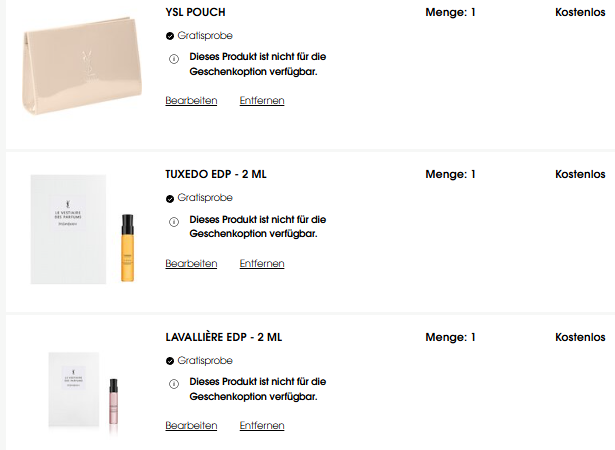The height and width of the screenshot is (450, 615).
Task: Click the Kostenlos price label for YSL Pouch
Action: tap(580, 12)
